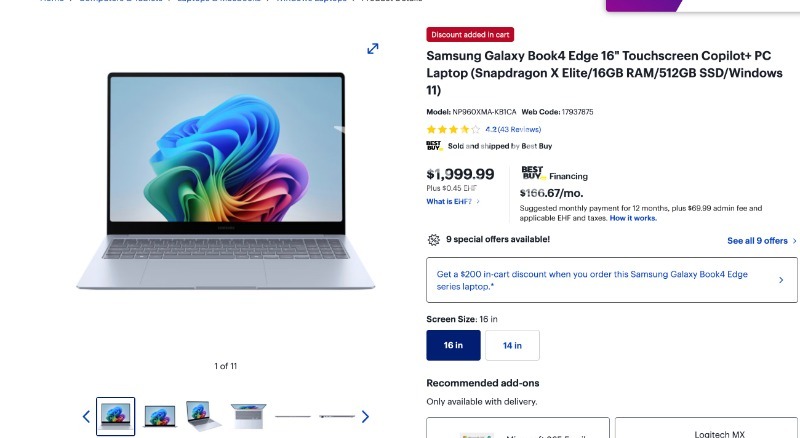
Task: Open the How it works financing link
Action: pyautogui.click(x=633, y=218)
